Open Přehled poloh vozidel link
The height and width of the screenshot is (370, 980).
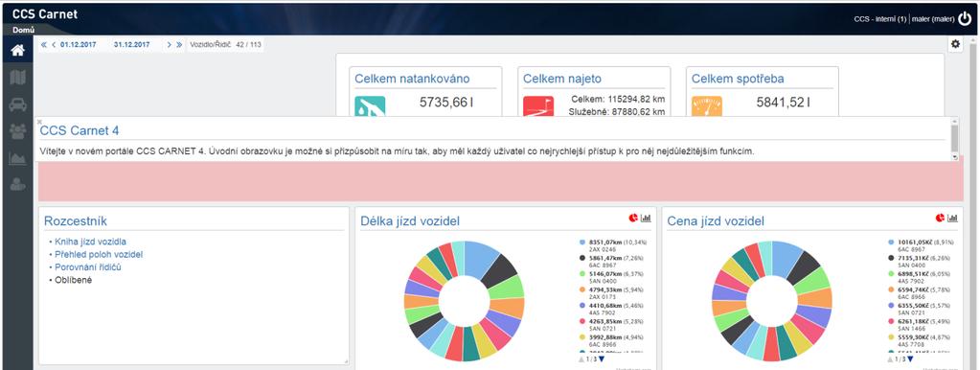pos(99,254)
